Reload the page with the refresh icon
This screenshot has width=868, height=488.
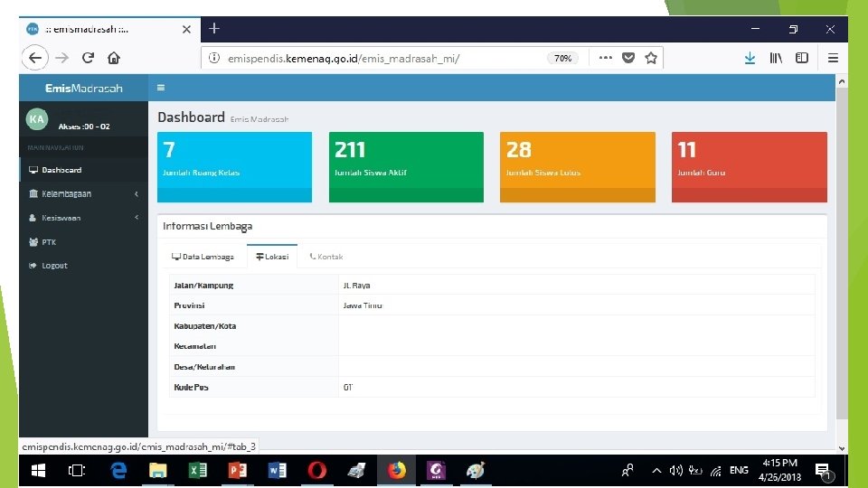(88, 58)
